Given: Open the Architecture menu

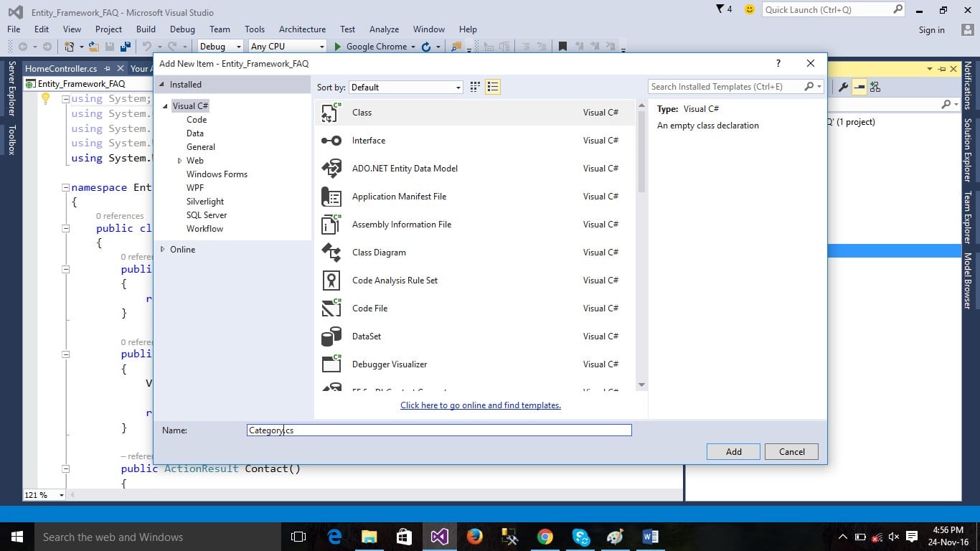Looking at the screenshot, I should (x=302, y=29).
